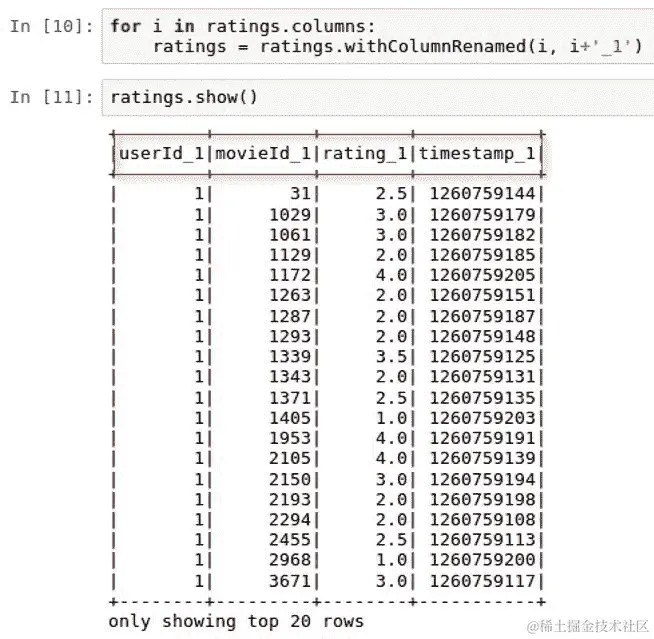
Task: Select movieId value 2455
Action: [x=290, y=540]
